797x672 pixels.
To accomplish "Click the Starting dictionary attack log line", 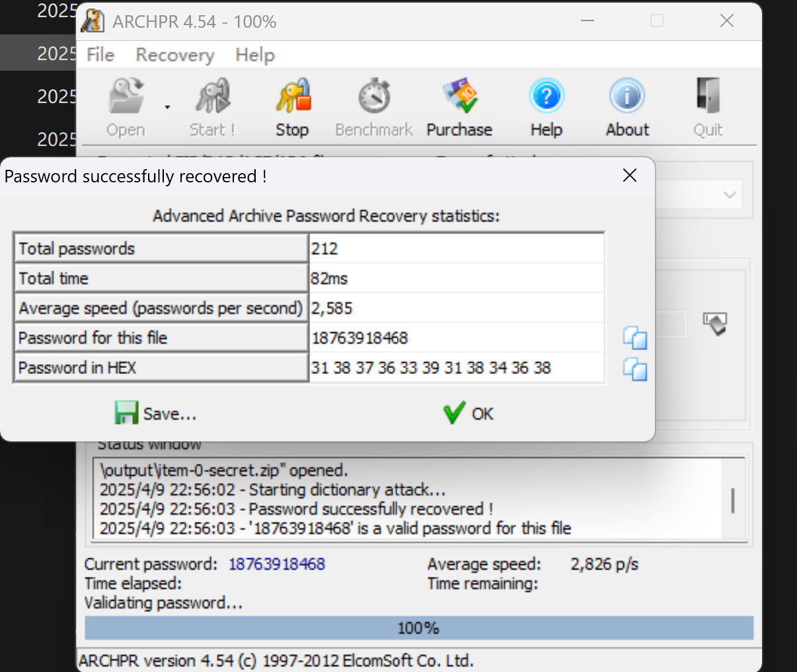I will tap(273, 490).
